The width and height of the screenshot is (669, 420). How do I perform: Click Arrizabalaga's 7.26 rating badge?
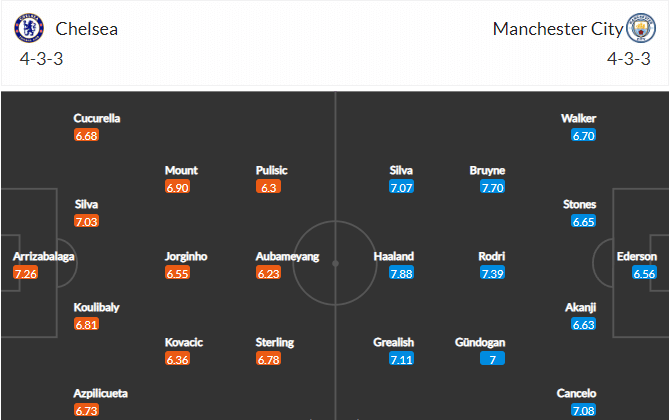coord(26,273)
